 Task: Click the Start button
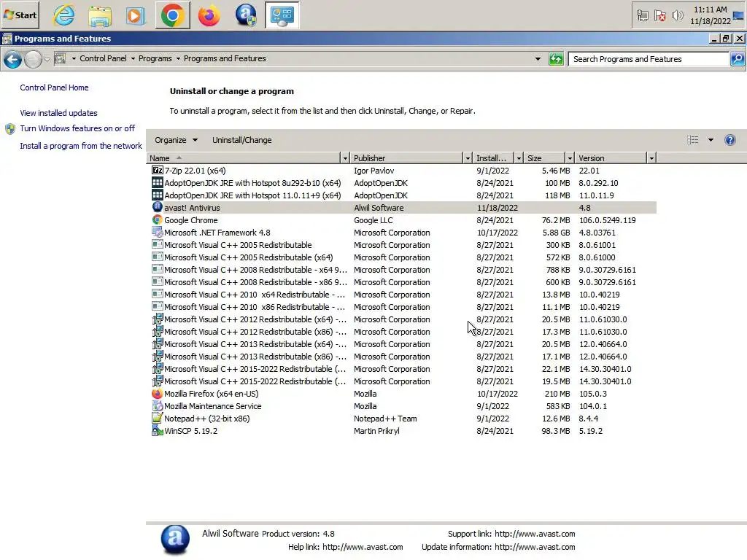20,15
